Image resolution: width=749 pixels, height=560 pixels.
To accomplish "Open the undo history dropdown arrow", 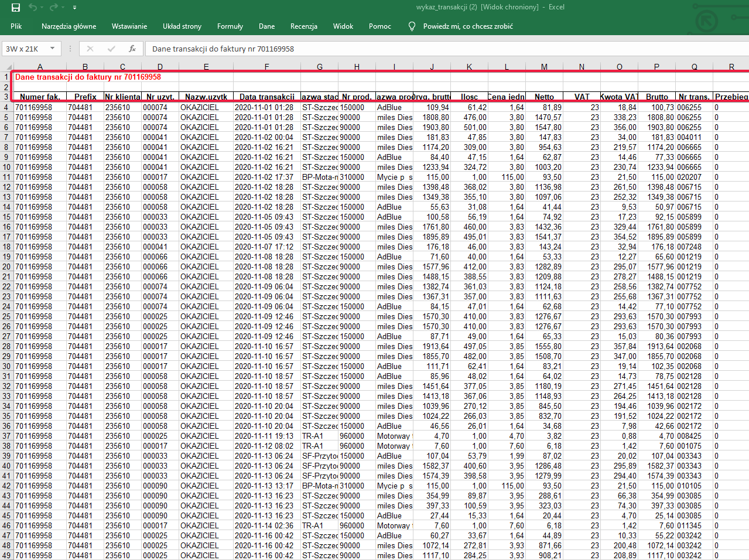I will 42,8.
